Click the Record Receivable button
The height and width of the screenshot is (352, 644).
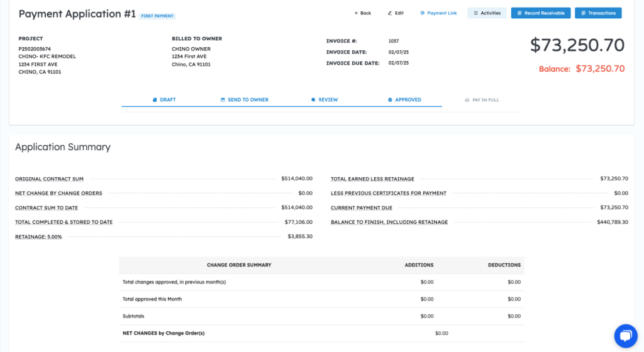[541, 13]
